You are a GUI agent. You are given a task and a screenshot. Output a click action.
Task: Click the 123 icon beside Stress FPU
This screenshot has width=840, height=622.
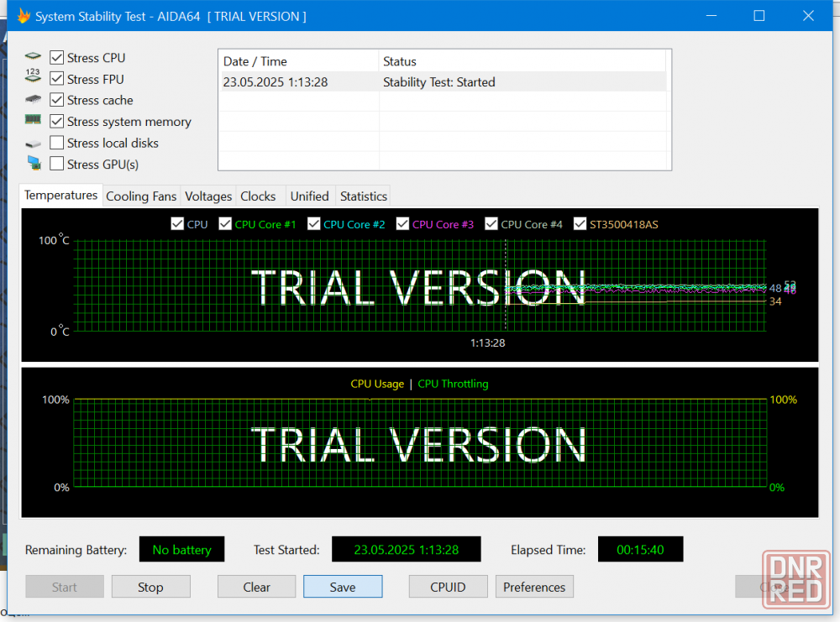click(33, 78)
